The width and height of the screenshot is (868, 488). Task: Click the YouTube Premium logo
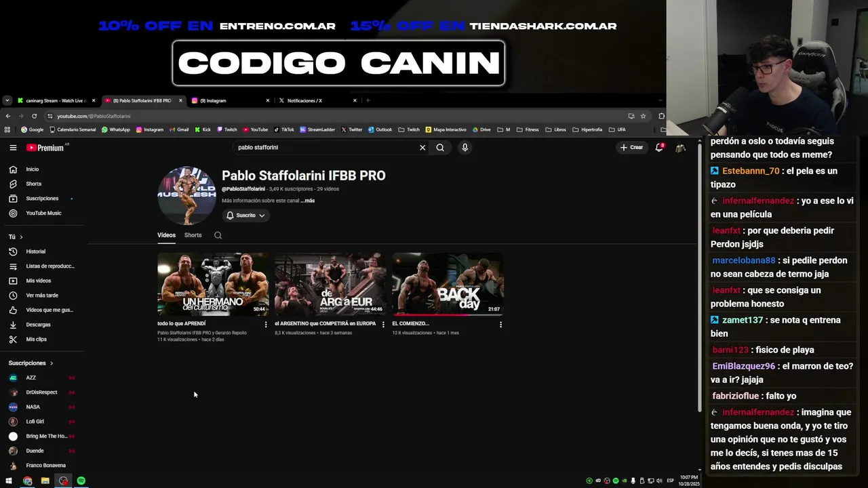click(45, 147)
